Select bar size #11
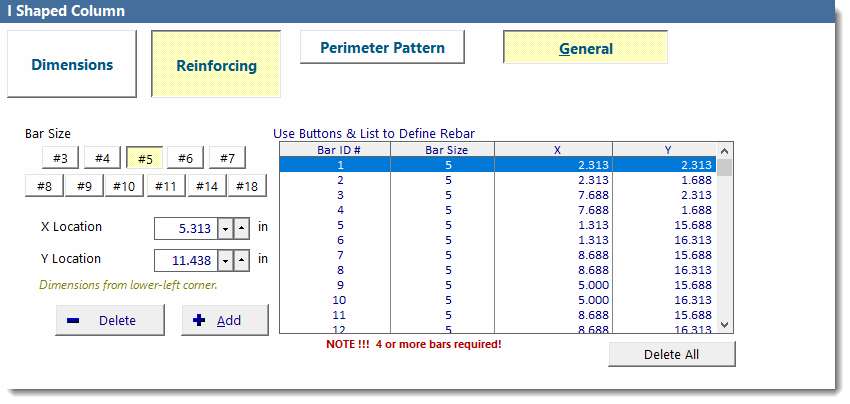The height and width of the screenshot is (404, 850). [165, 186]
